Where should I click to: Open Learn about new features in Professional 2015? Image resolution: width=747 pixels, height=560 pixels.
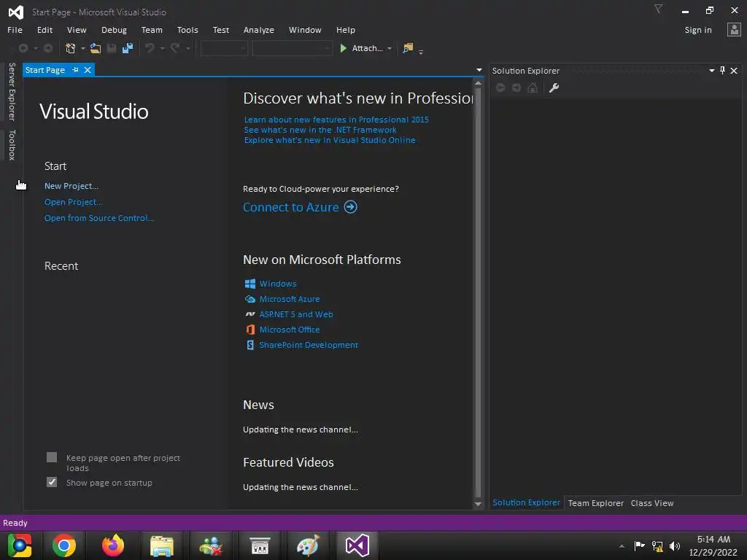[336, 120]
